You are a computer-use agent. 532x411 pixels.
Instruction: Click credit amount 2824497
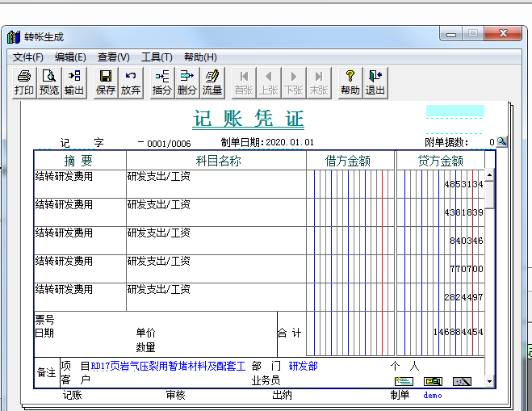[x=463, y=297]
